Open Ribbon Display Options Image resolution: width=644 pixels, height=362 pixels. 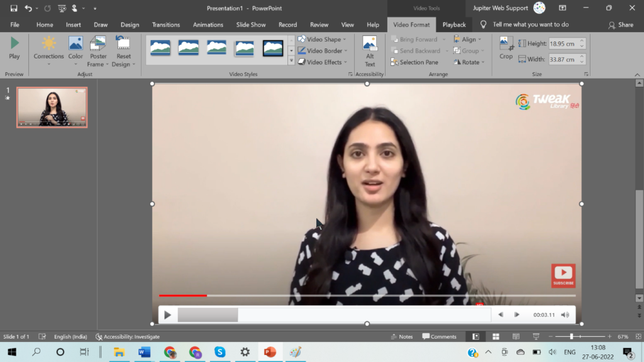[562, 8]
